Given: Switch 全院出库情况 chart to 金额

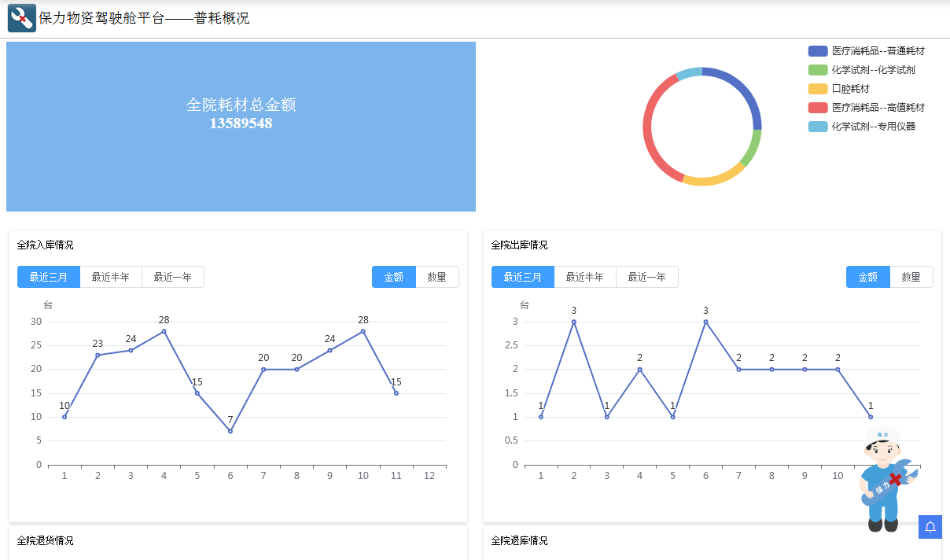Looking at the screenshot, I should point(868,277).
